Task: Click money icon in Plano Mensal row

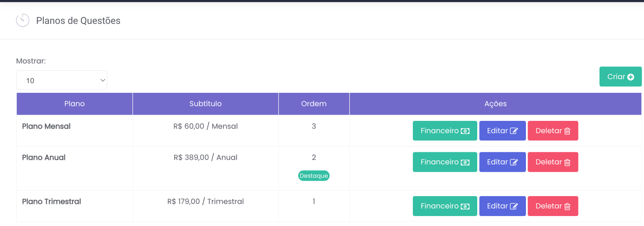Action: pyautogui.click(x=465, y=131)
